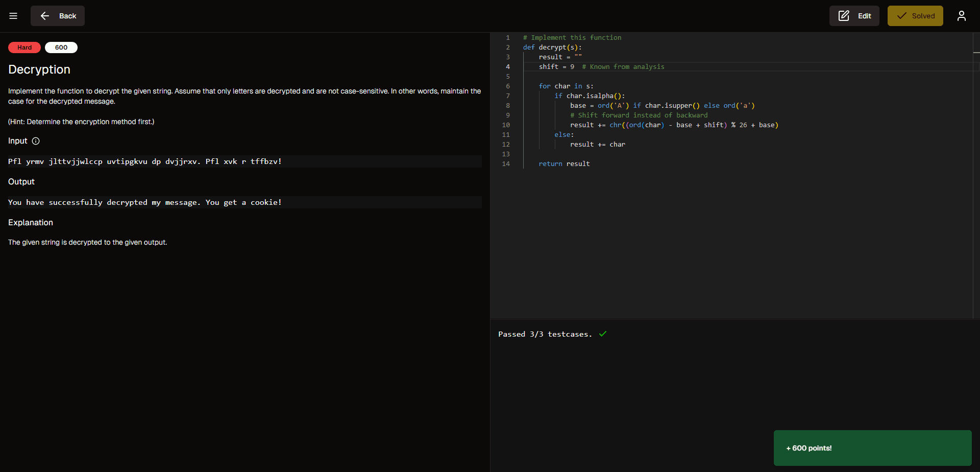
Task: Click the 600 points badge
Action: tap(61, 48)
